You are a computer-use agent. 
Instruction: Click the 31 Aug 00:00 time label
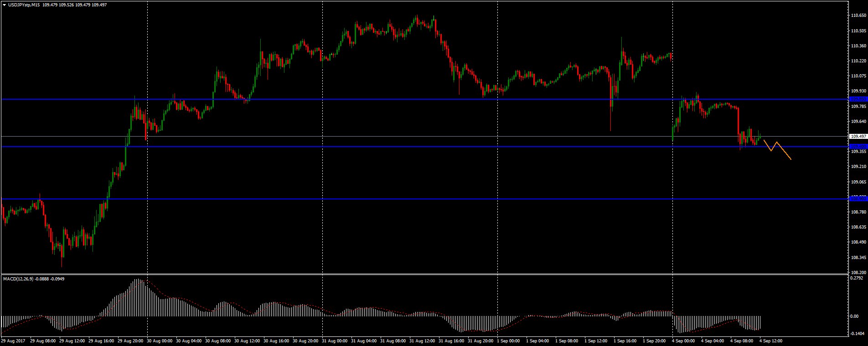click(x=336, y=341)
